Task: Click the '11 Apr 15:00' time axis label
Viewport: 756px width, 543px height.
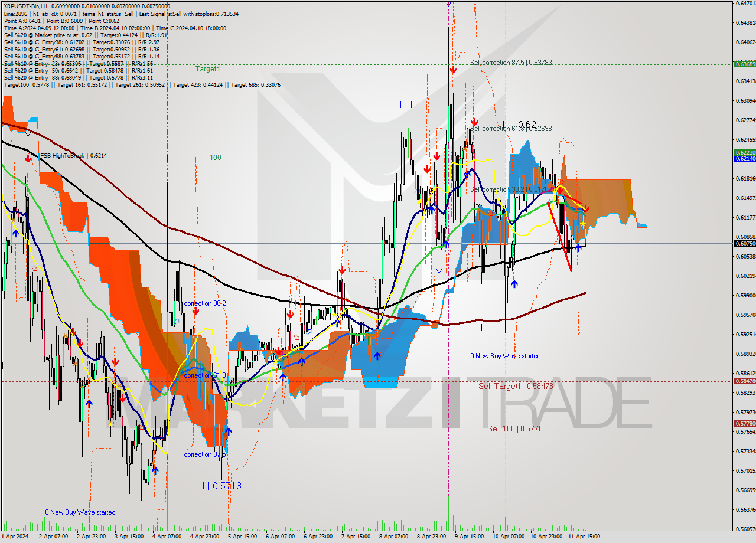Action: tap(584, 537)
